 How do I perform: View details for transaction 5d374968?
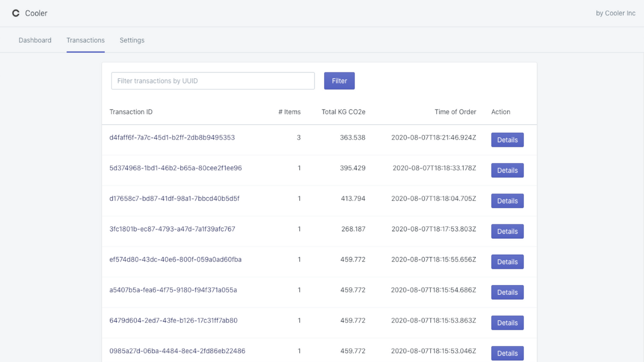point(507,170)
